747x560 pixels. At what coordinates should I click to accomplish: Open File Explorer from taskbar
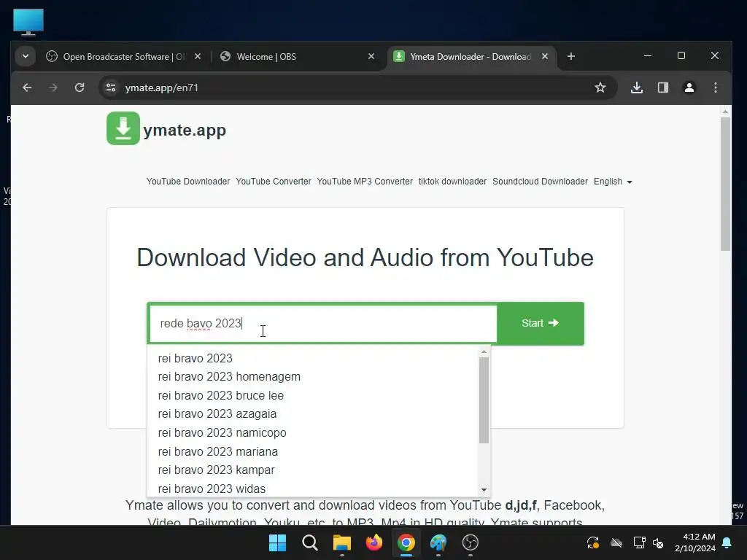[x=341, y=542]
